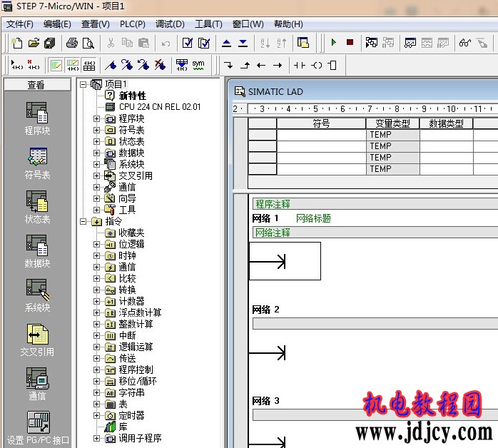This screenshot has height=448, width=498.
Task: Expand the 状态表 tree node
Action: pyautogui.click(x=96, y=142)
